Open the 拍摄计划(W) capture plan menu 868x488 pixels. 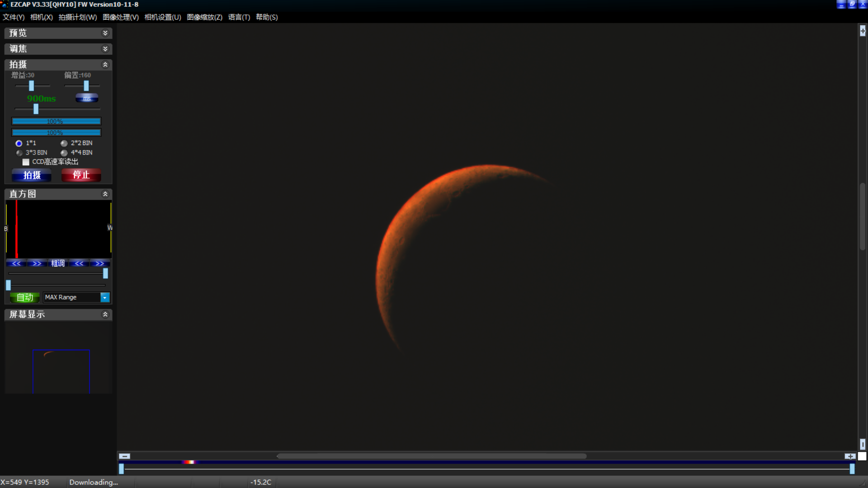tap(77, 17)
